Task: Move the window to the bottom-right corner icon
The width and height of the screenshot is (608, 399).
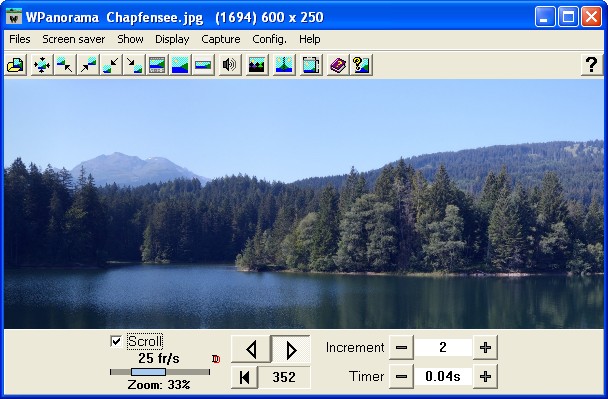Action: [x=134, y=65]
